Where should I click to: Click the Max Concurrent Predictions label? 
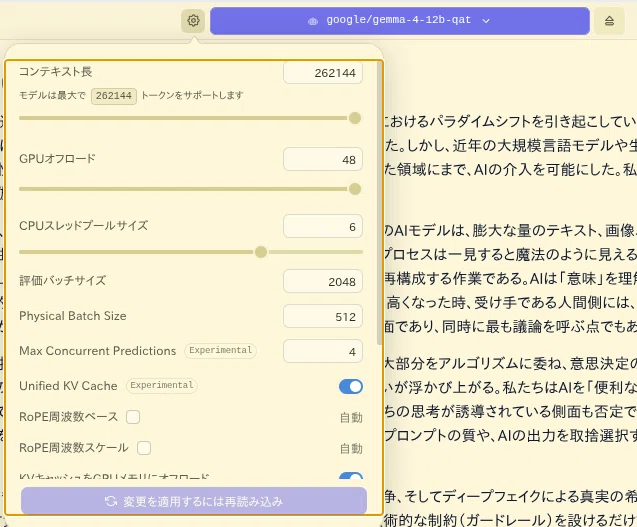click(98, 351)
